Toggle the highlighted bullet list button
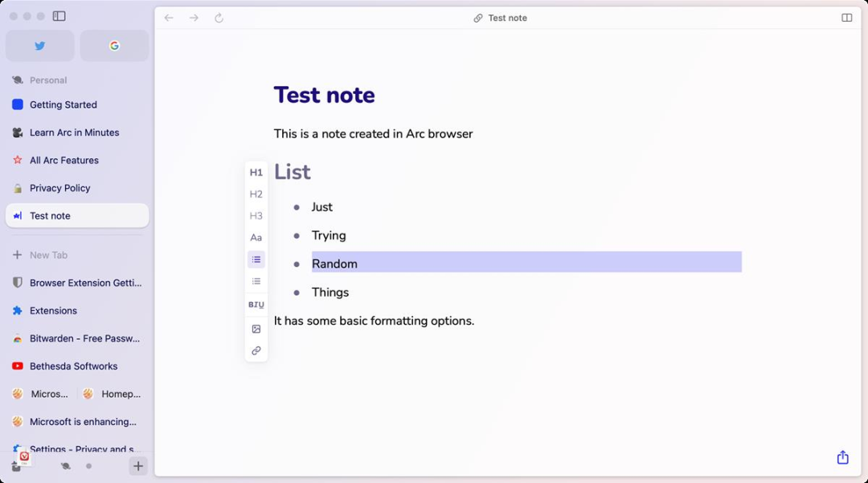 click(256, 260)
